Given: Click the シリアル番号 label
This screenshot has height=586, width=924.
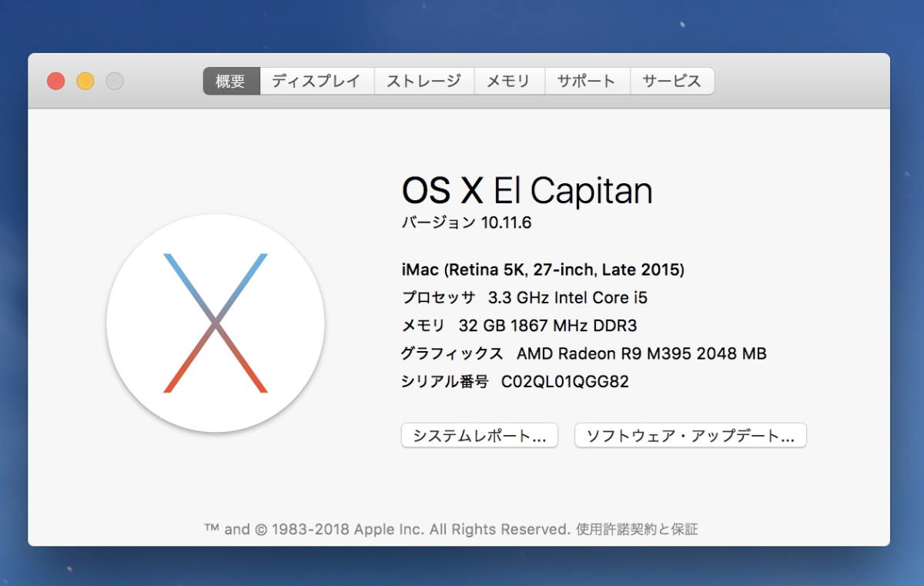Looking at the screenshot, I should point(445,381).
